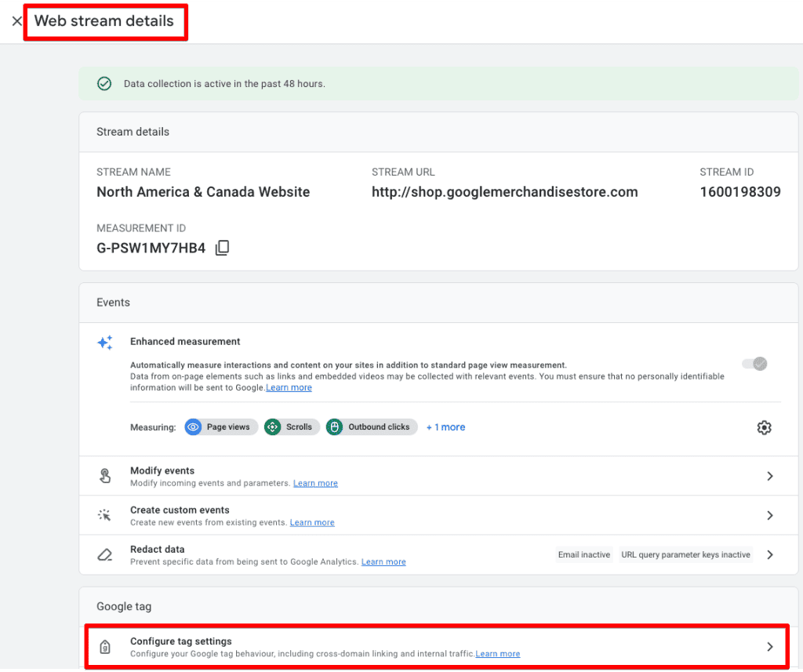Image resolution: width=803 pixels, height=672 pixels.
Task: Toggle the Enhanced measurement switch
Action: (x=754, y=363)
